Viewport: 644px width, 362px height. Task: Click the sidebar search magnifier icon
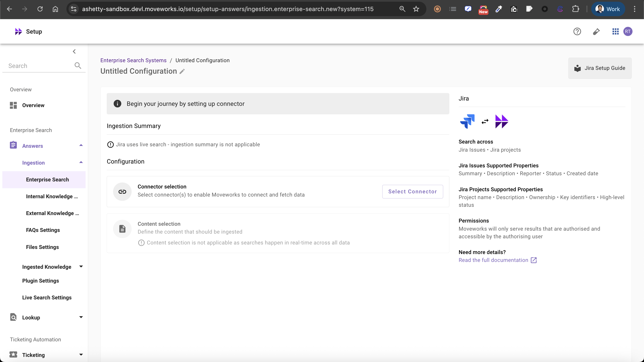[x=78, y=66]
